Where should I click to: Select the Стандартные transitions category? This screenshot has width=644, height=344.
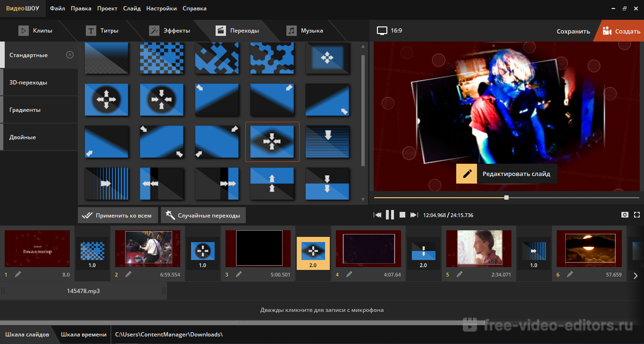tap(39, 55)
